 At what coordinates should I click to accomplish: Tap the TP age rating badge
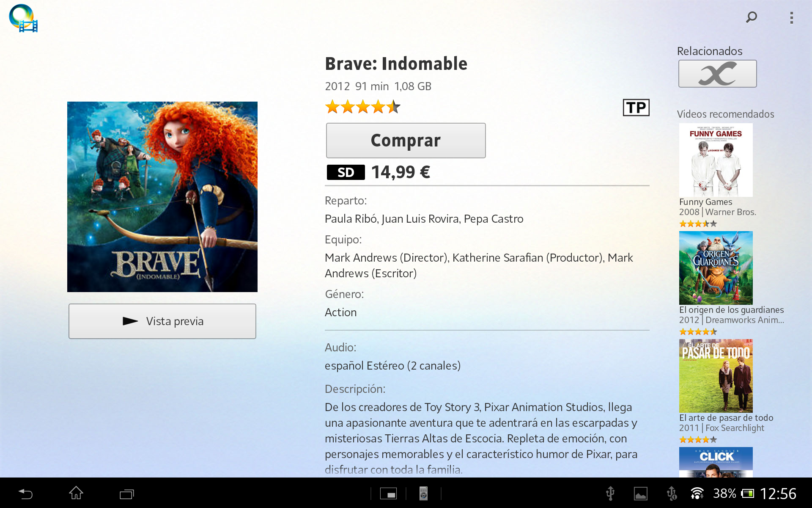click(636, 108)
